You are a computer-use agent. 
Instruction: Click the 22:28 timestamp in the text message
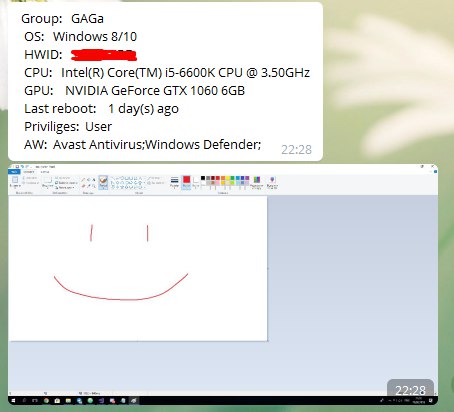click(296, 150)
